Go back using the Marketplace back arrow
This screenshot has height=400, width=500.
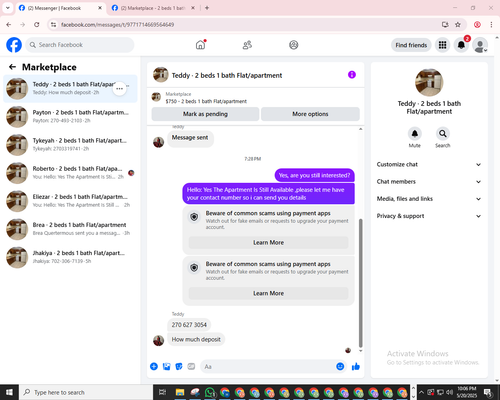12,67
